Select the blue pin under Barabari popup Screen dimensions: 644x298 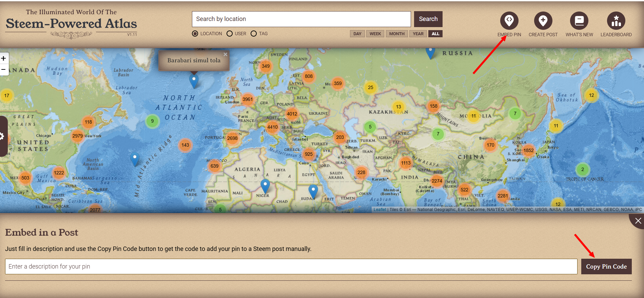pyautogui.click(x=194, y=82)
